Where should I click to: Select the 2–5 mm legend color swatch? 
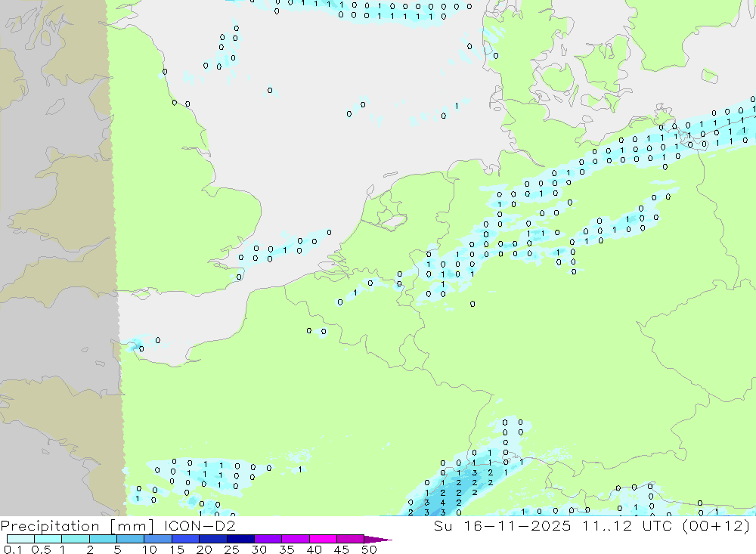click(103, 539)
